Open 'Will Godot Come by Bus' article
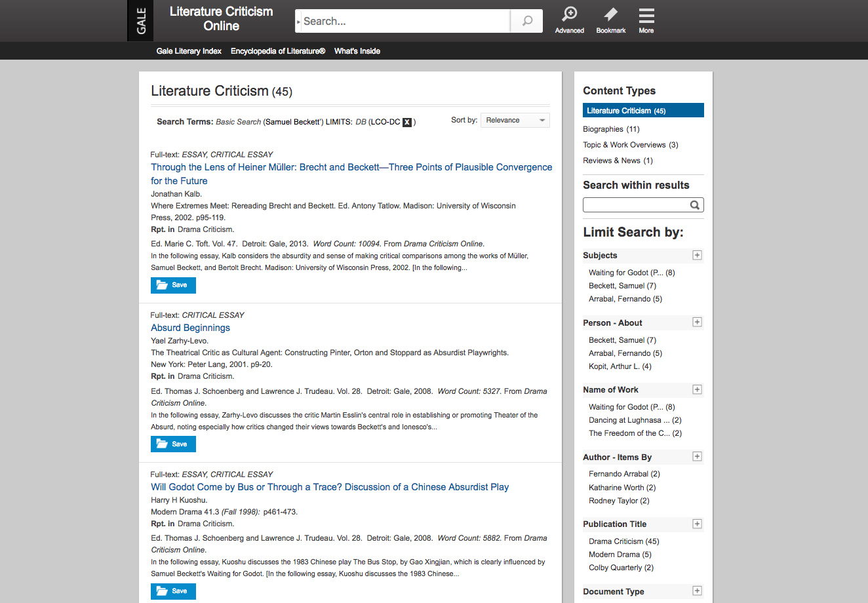The image size is (868, 603). pyautogui.click(x=330, y=487)
